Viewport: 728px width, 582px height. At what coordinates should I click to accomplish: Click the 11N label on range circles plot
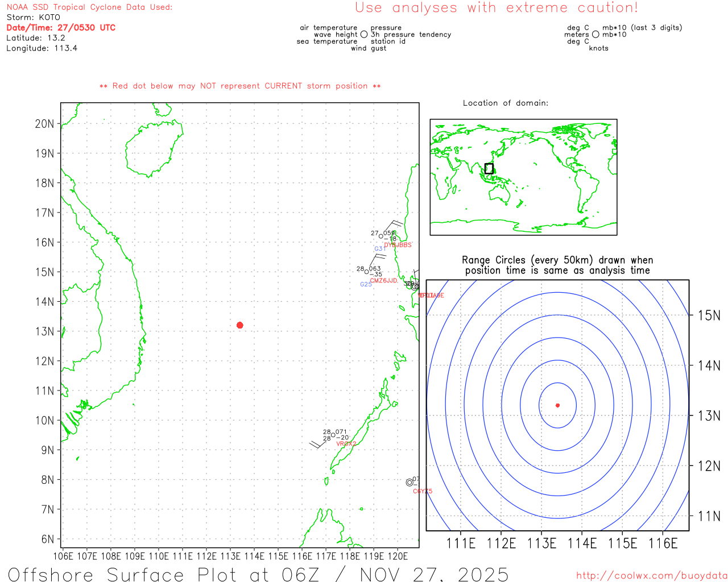(x=709, y=516)
